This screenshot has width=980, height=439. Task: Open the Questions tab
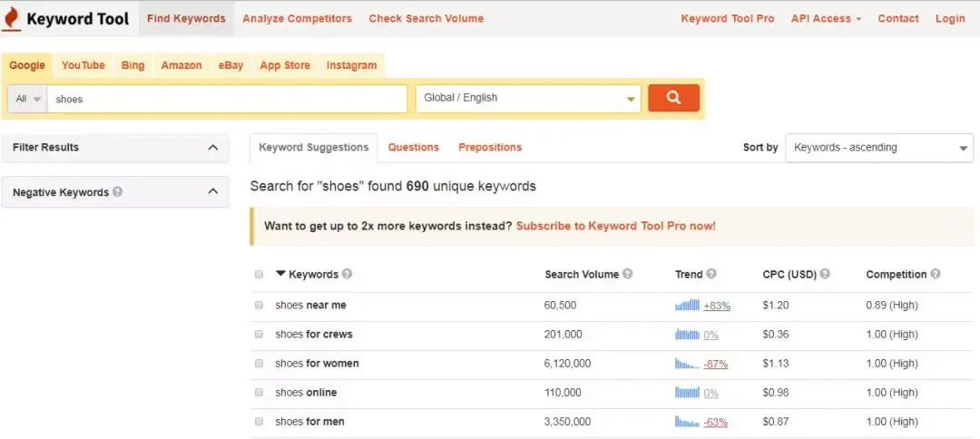pos(413,147)
